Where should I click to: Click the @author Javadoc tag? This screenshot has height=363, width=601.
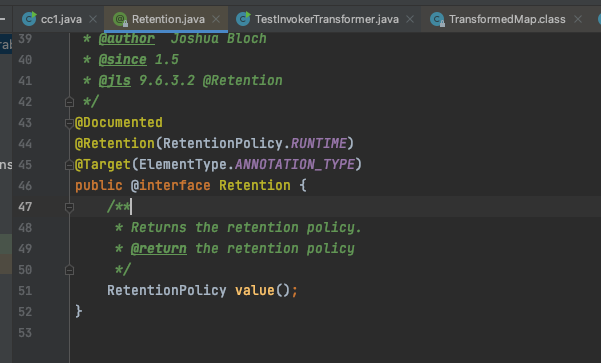pyautogui.click(x=127, y=38)
